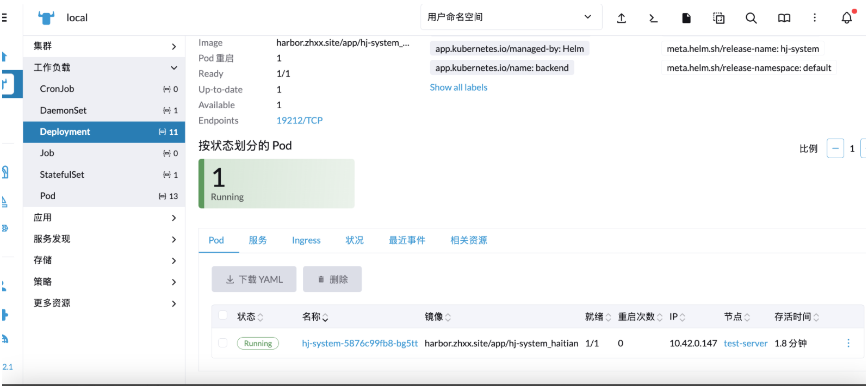Image resolution: width=868 pixels, height=386 pixels.
Task: Click the Show all labels link
Action: [458, 88]
